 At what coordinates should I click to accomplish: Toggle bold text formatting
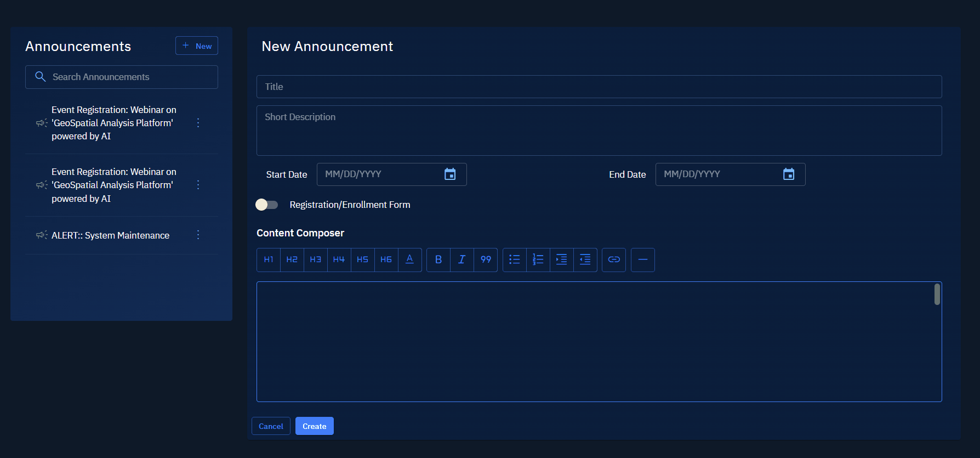pyautogui.click(x=438, y=260)
